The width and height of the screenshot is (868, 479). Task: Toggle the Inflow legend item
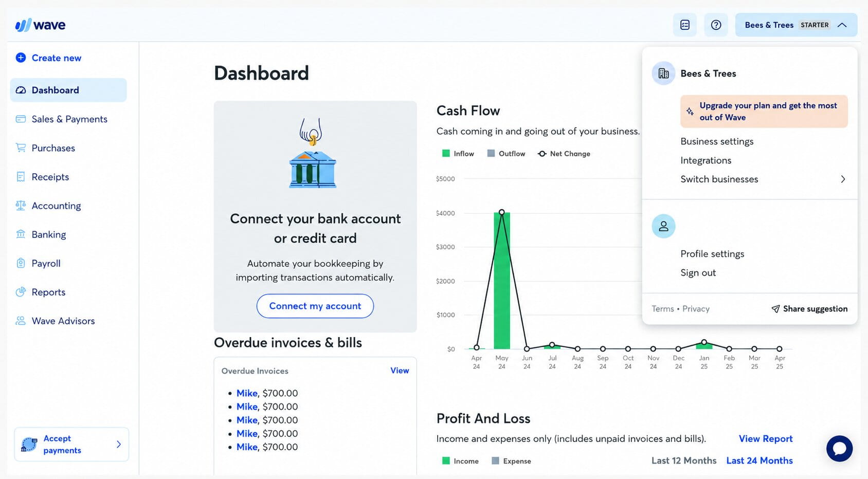458,154
